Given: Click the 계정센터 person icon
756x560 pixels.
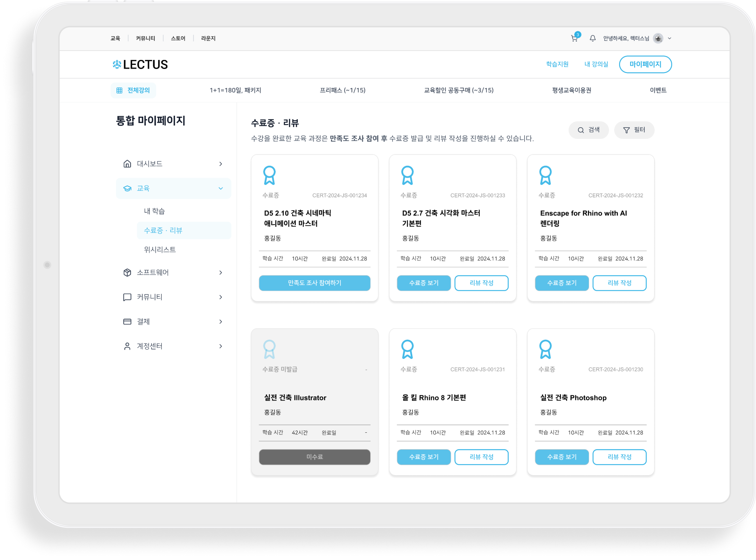Looking at the screenshot, I should click(x=127, y=346).
